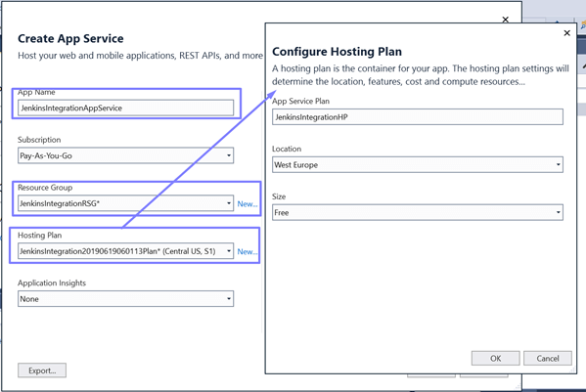Image resolution: width=586 pixels, height=392 pixels.
Task: Click the App Service Plan name field
Action: tap(418, 117)
